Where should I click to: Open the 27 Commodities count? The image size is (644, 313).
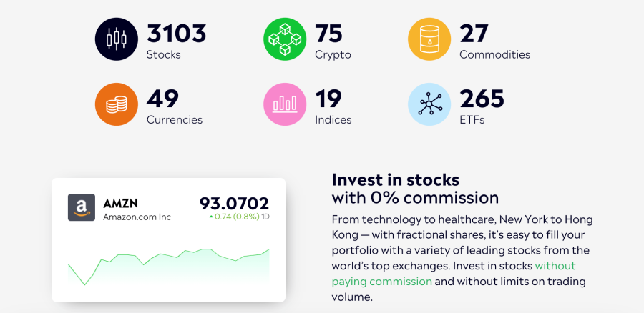point(474,34)
